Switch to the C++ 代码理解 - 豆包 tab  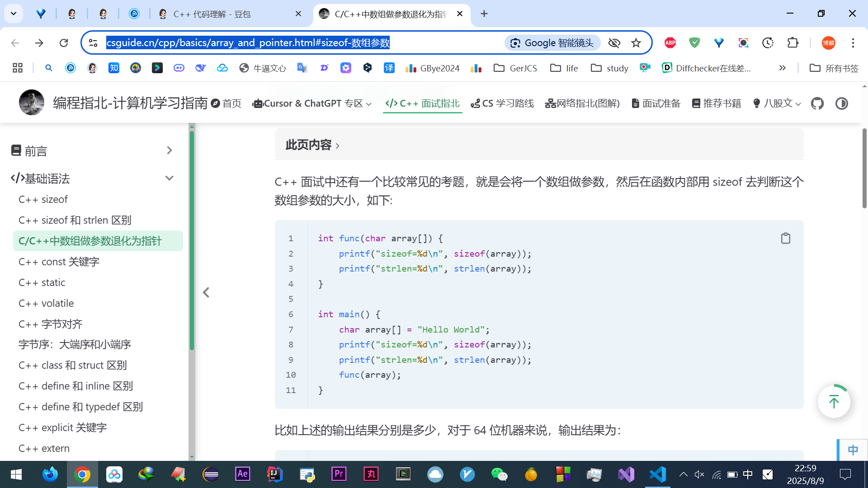212,14
